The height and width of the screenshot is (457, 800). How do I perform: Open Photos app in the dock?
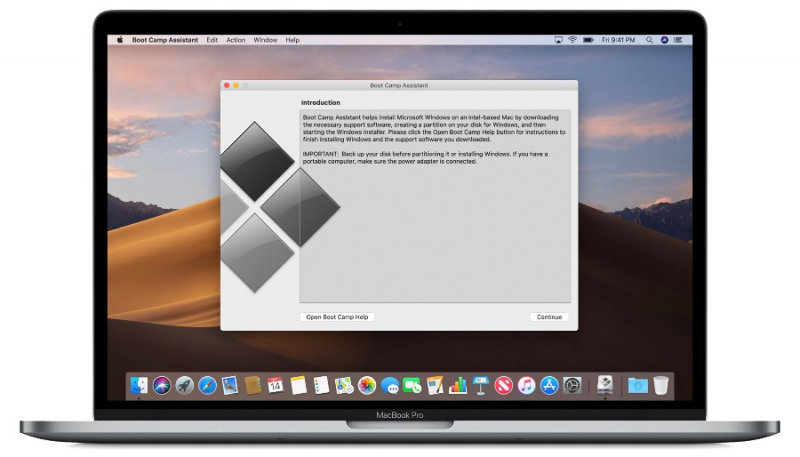coord(367,385)
